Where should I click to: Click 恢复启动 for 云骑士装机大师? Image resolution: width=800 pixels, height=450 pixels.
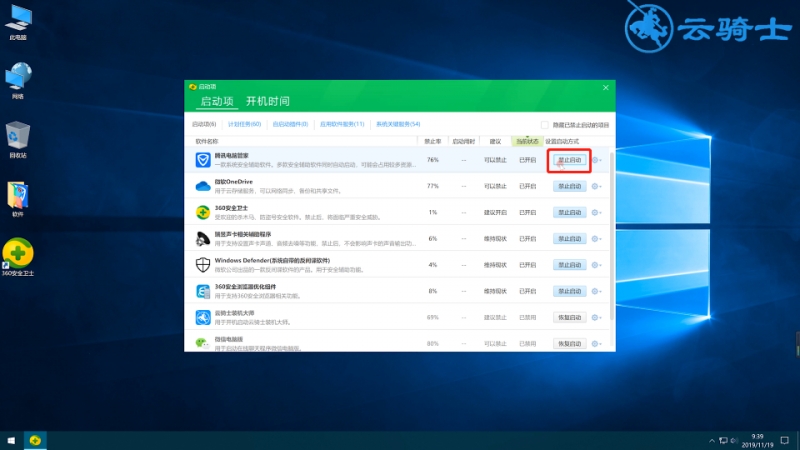pos(569,317)
